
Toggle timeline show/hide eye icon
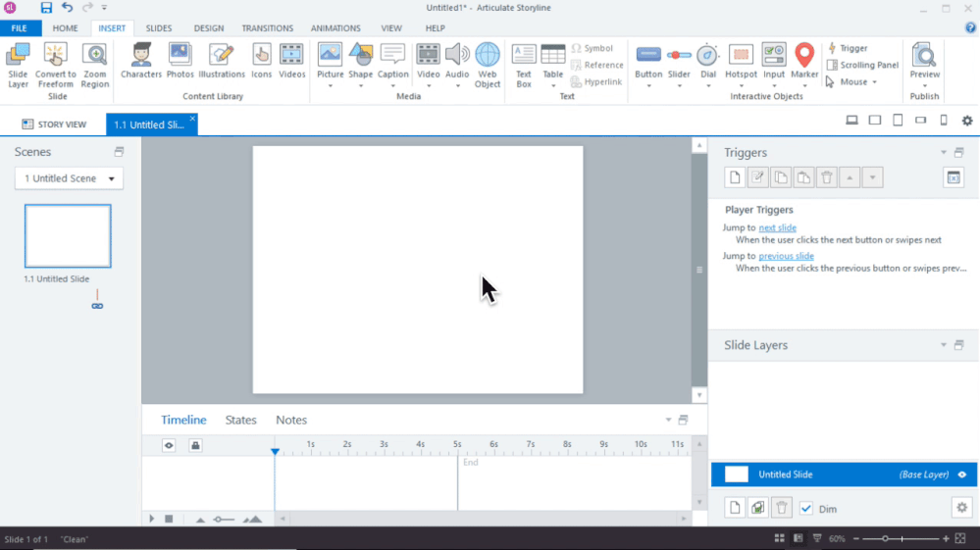coord(169,445)
